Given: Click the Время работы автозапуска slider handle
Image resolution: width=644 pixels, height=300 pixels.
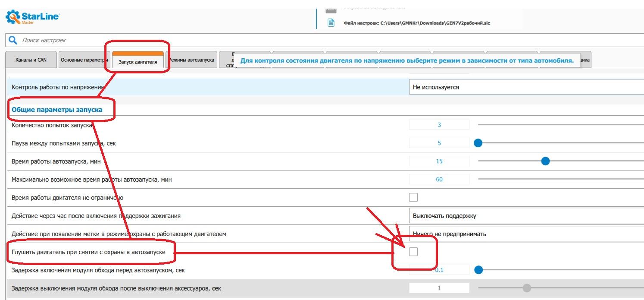Looking at the screenshot, I should pyautogui.click(x=545, y=161).
